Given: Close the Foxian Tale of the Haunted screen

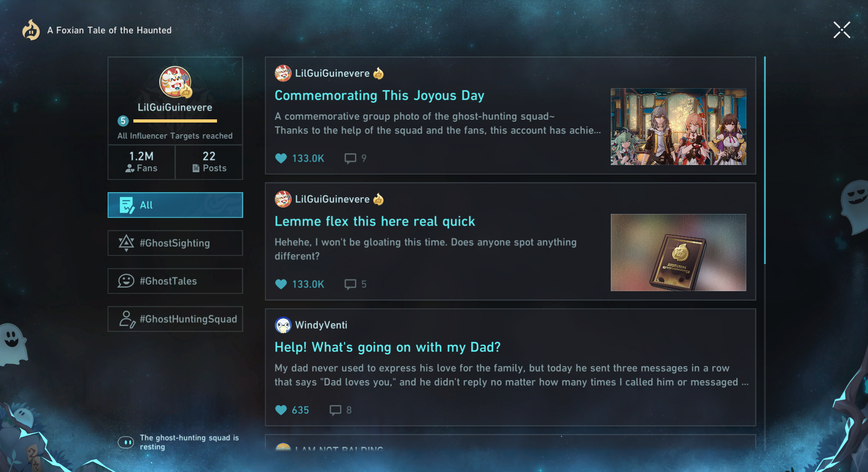Looking at the screenshot, I should point(841,30).
